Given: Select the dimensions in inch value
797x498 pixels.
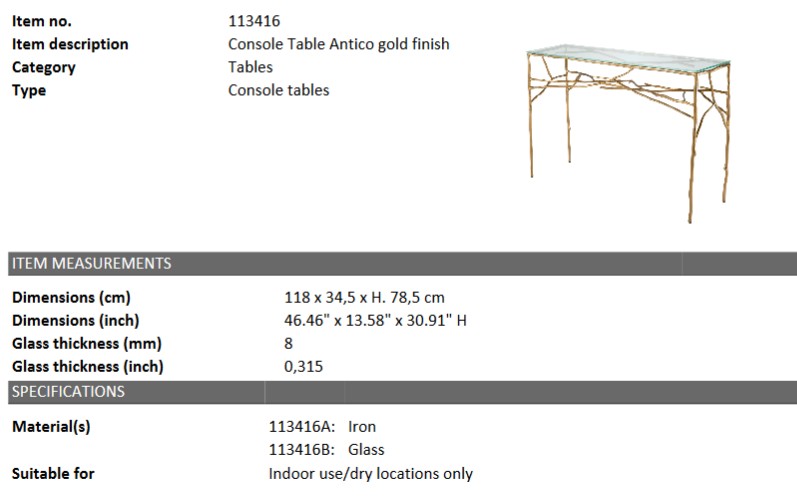Looking at the screenshot, I should click(x=375, y=321).
